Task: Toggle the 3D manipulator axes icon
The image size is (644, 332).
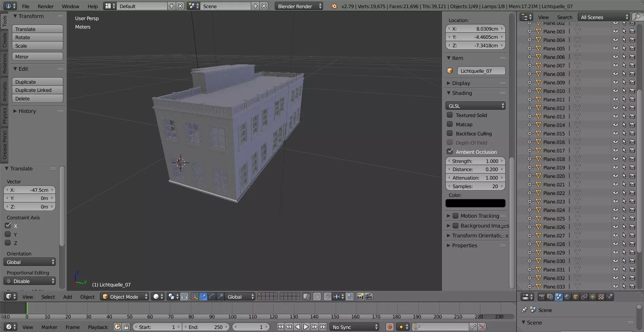Action: point(195,297)
